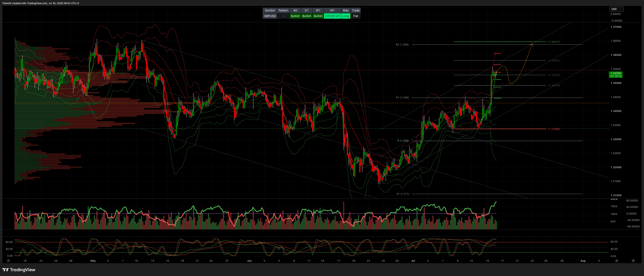Click the 4H column header
This screenshot has width=644, height=276.
point(295,10)
